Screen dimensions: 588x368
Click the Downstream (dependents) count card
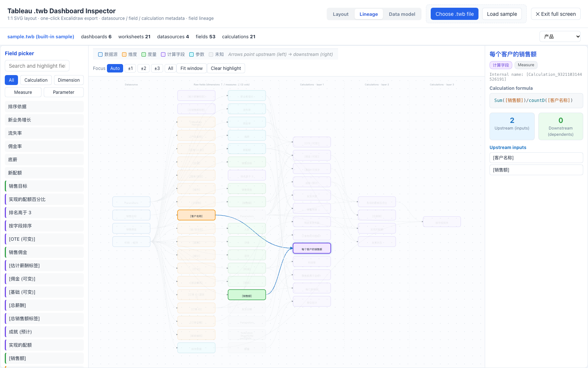click(561, 126)
